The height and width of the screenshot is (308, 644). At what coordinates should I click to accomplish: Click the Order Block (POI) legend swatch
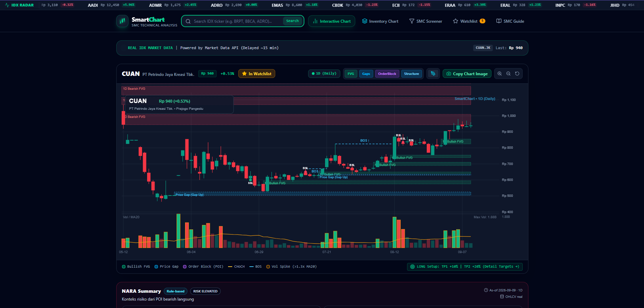click(x=185, y=267)
